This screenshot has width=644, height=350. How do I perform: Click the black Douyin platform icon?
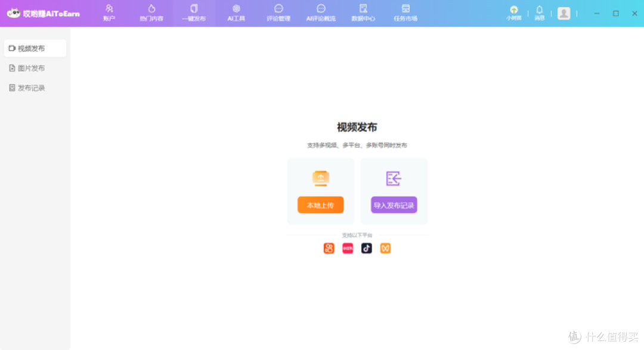point(366,248)
